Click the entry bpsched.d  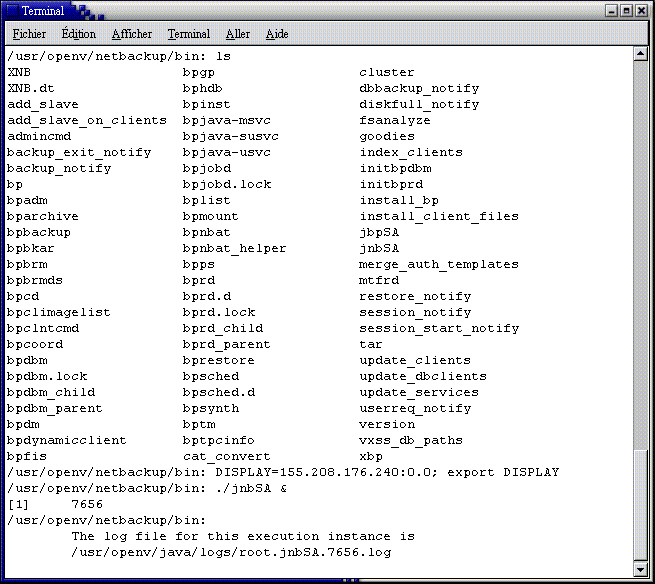click(x=219, y=393)
